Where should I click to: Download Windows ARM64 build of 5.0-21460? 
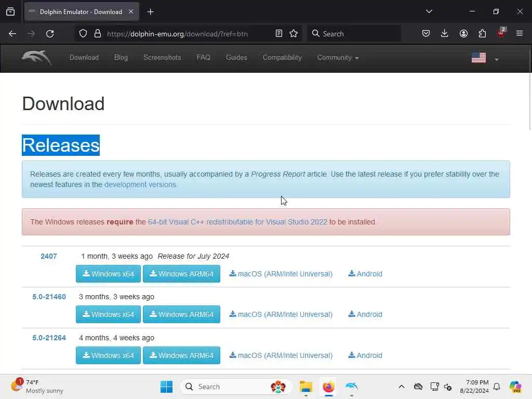(x=181, y=314)
